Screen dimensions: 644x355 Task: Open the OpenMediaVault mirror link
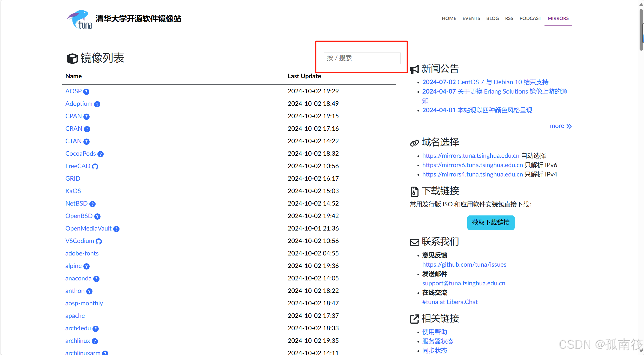click(88, 228)
